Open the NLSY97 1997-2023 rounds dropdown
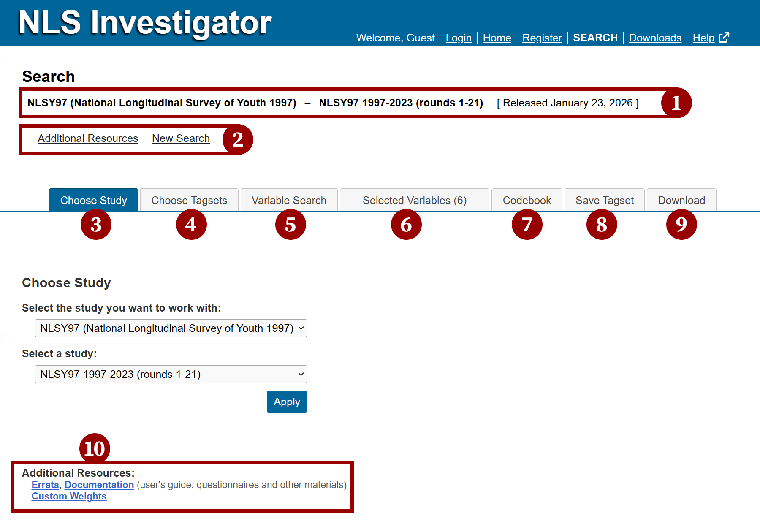Viewport: 760px width, 532px height. [171, 374]
